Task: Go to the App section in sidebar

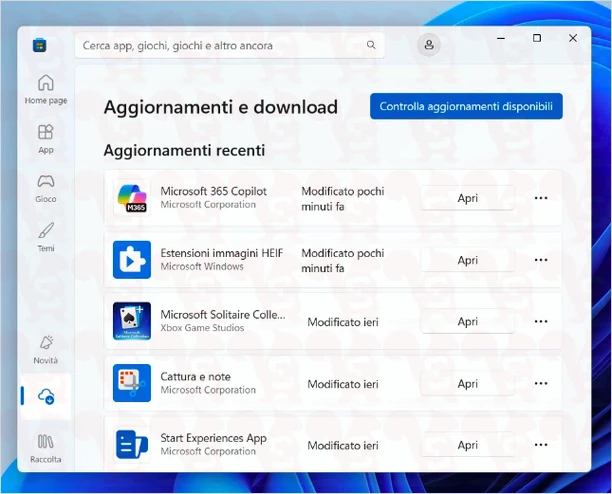Action: (x=46, y=139)
